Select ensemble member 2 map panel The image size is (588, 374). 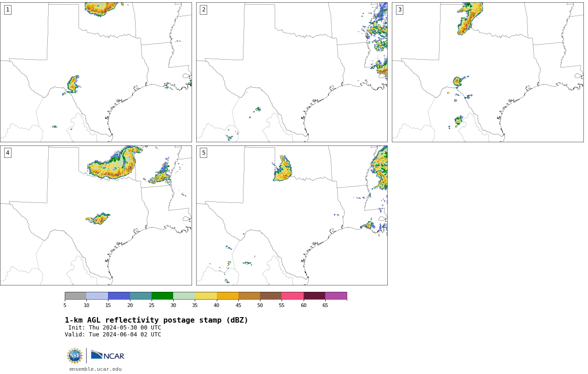[x=292, y=72]
